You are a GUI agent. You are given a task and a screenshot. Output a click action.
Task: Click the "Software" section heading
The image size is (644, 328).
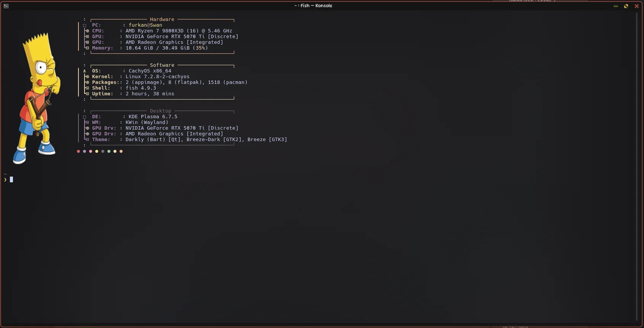(162, 65)
